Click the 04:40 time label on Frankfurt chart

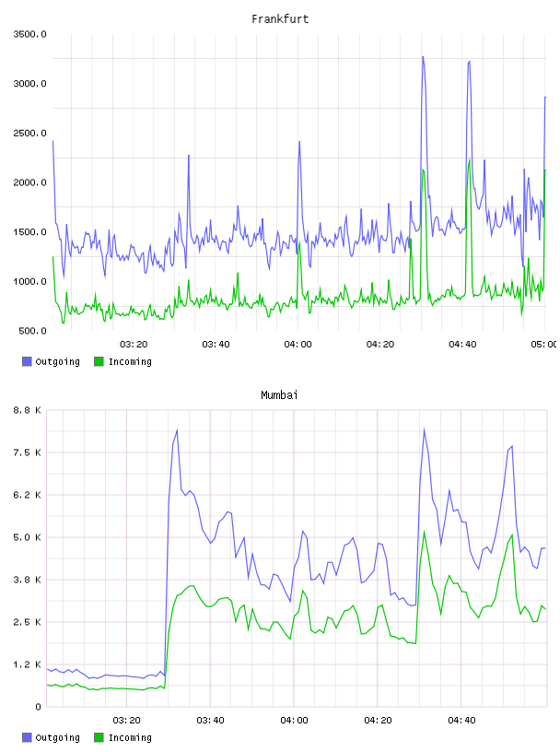point(462,345)
